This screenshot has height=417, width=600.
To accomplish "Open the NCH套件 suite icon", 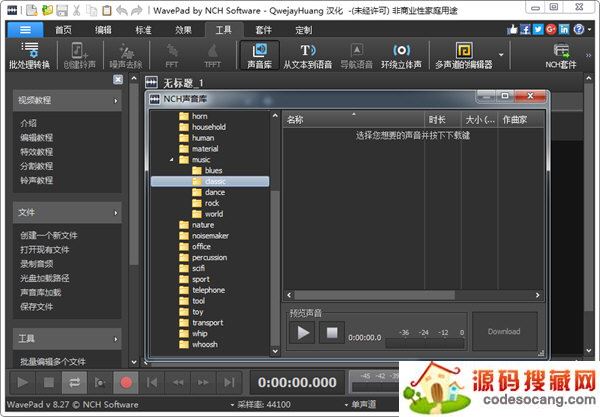I will tap(561, 56).
